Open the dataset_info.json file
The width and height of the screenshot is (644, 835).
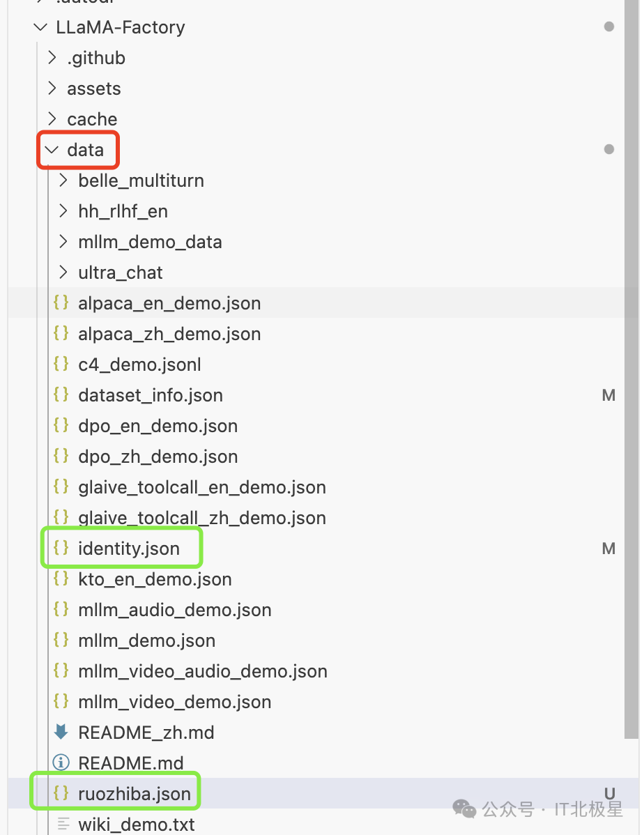pos(151,396)
